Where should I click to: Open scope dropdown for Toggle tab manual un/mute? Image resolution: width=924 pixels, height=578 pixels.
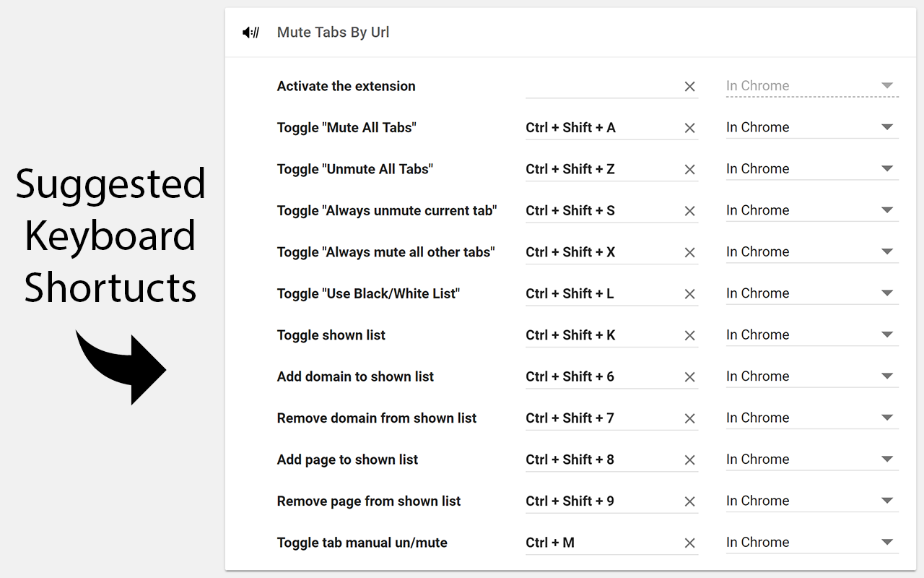pyautogui.click(x=812, y=543)
